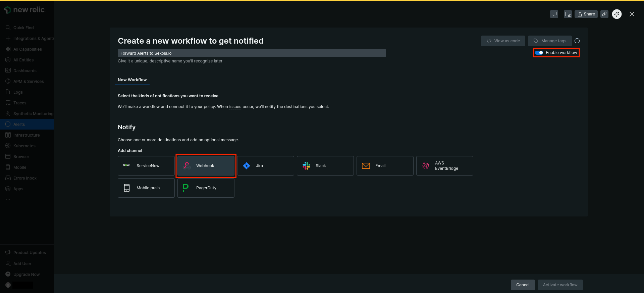The height and width of the screenshot is (293, 644).
Task: Select the New Workflow tab
Action: tap(132, 80)
